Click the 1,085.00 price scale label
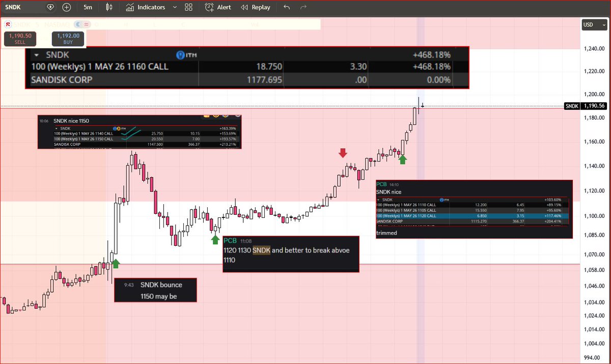 tap(594, 235)
